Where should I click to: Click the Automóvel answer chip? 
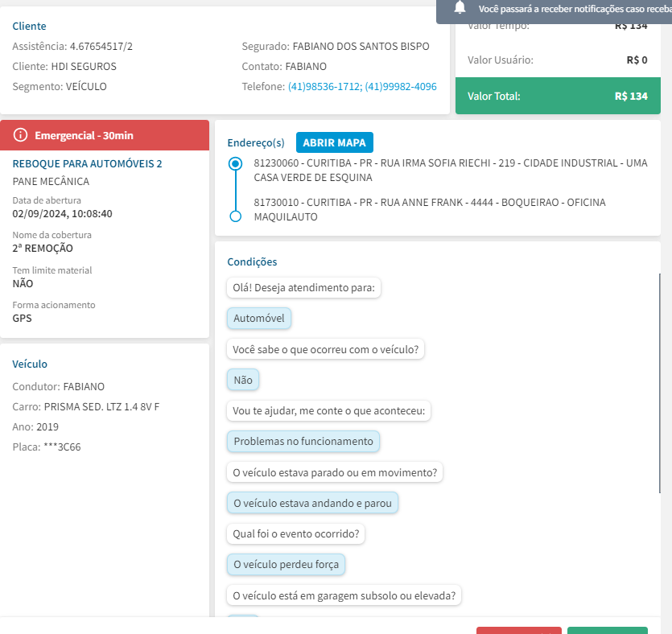click(259, 319)
